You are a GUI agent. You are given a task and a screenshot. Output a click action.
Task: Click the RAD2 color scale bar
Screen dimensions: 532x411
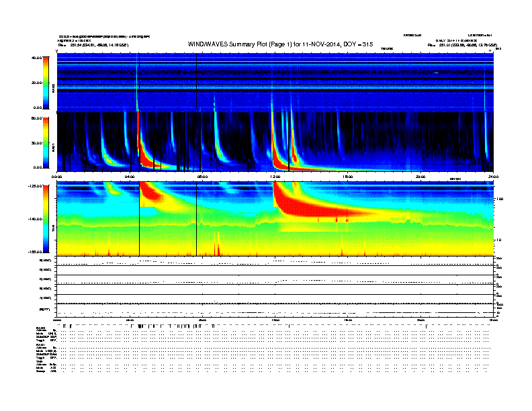(x=46, y=83)
